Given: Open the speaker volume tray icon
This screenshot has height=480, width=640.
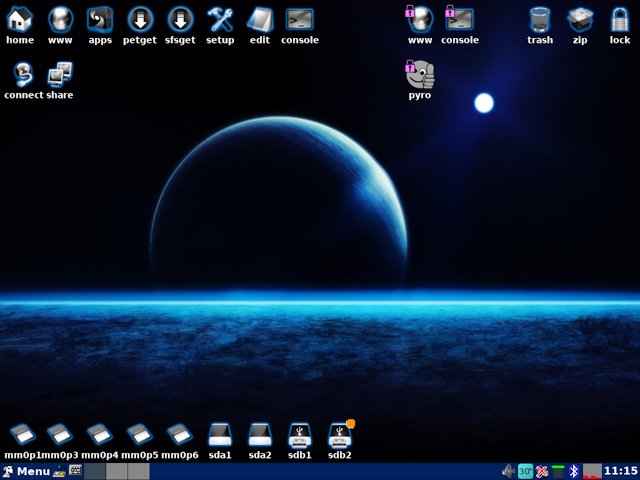Looking at the screenshot, I should [509, 471].
